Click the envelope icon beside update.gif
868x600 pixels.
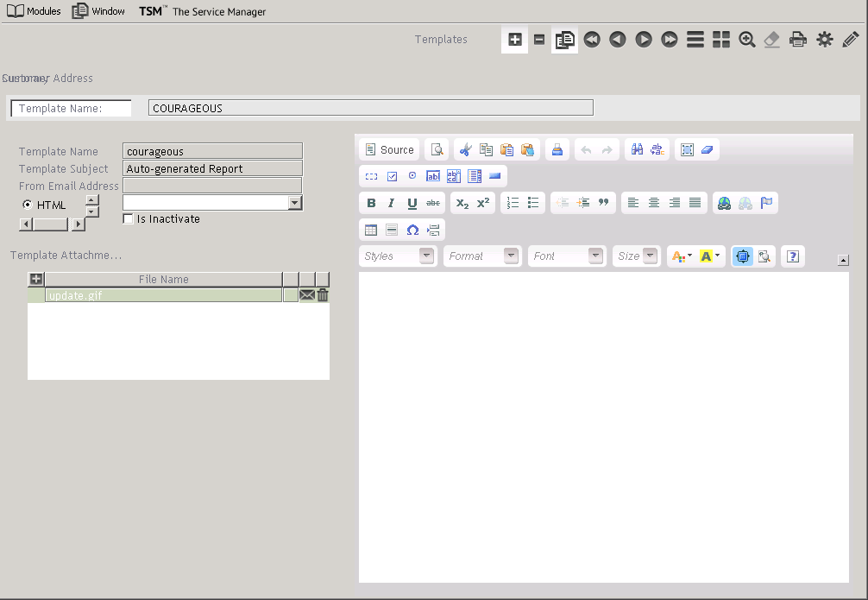(x=307, y=295)
